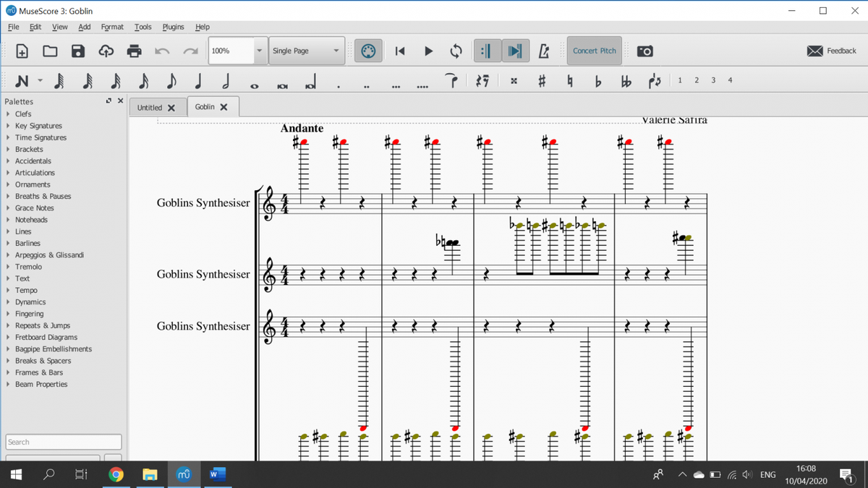868x488 pixels.
Task: Switch to the Untitled tab
Action: tap(150, 106)
